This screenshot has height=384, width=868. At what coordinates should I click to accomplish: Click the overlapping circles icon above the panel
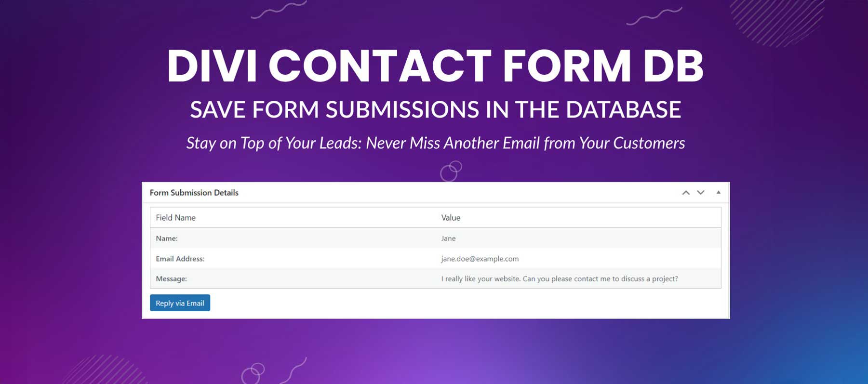click(451, 171)
